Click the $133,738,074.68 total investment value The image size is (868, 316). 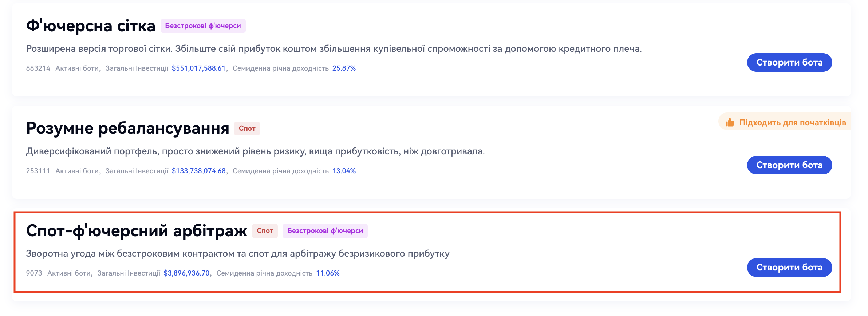(198, 171)
